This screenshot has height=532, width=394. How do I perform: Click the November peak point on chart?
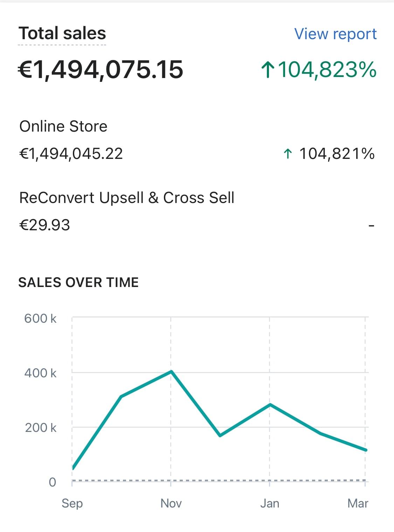coord(171,371)
